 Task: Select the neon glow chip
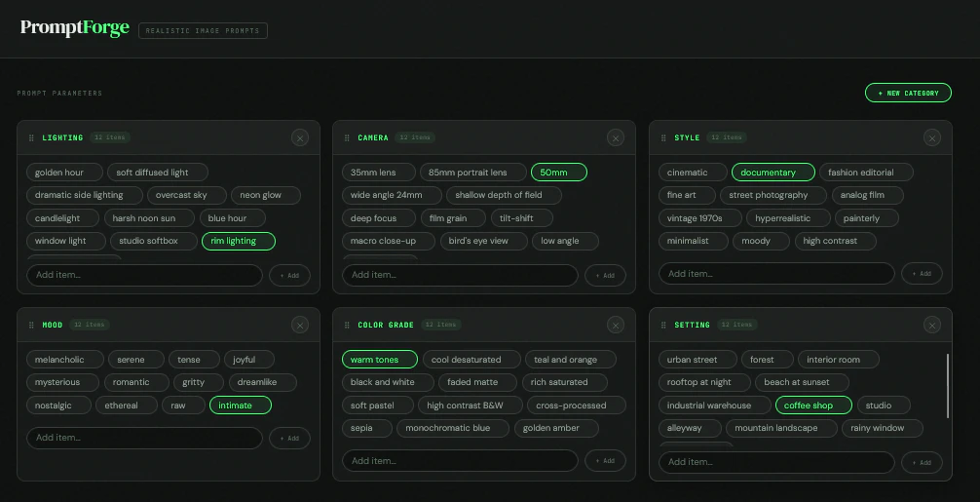tap(266, 195)
